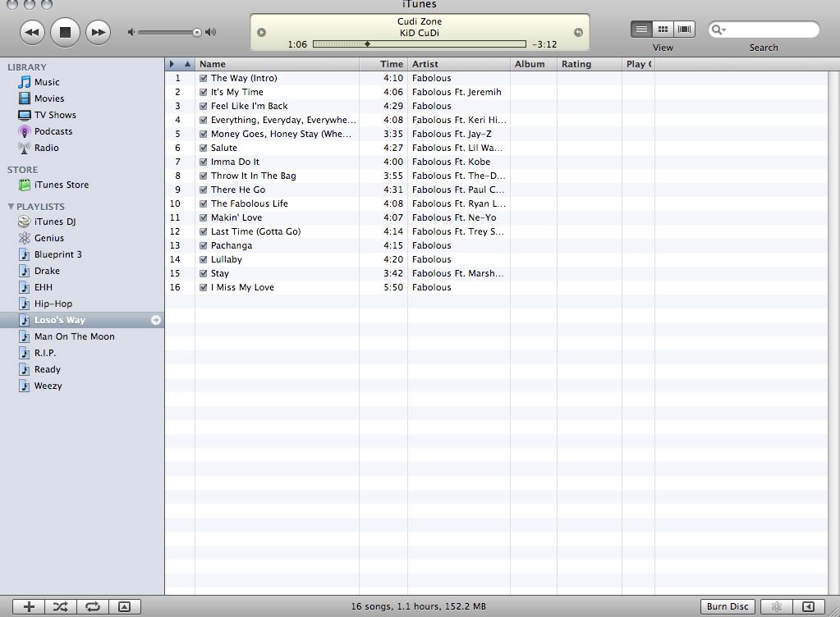
Task: Toggle shuffle icon in bottom bar
Action: pos(61,607)
